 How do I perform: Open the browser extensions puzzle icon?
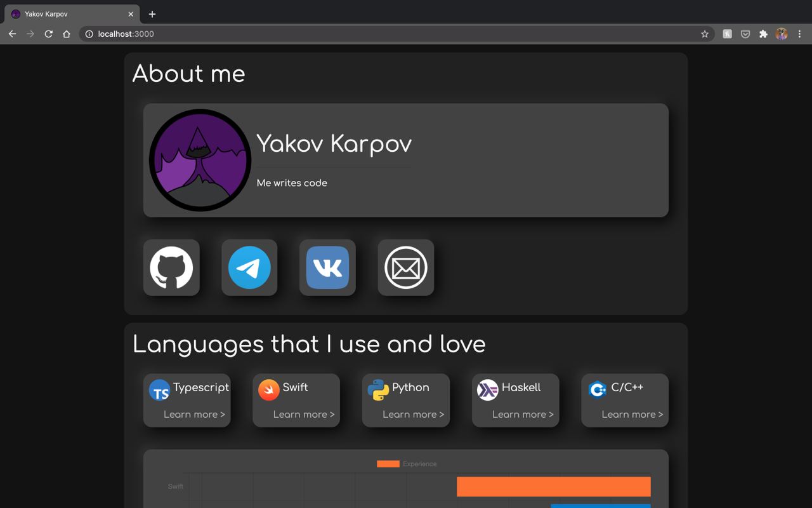763,34
